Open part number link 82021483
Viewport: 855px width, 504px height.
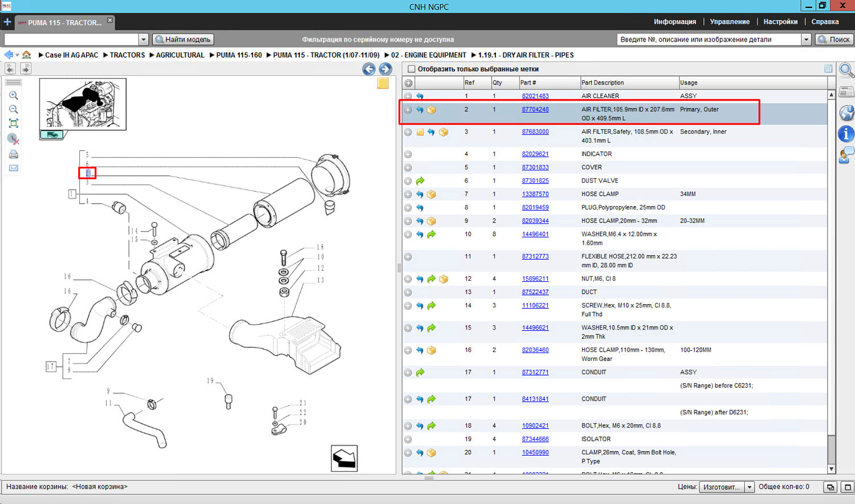click(535, 96)
